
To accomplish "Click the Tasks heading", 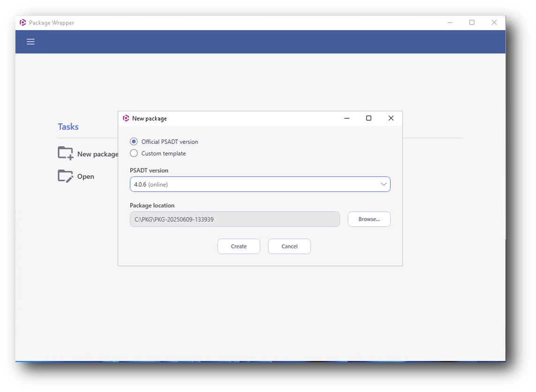I will (68, 127).
